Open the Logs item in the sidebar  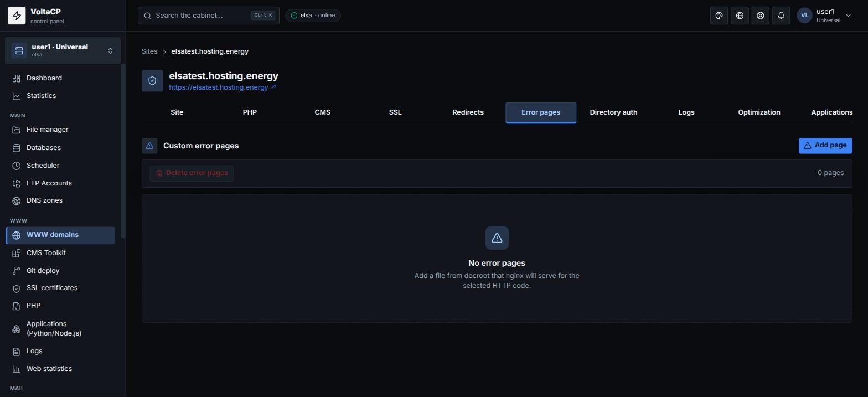point(61,351)
